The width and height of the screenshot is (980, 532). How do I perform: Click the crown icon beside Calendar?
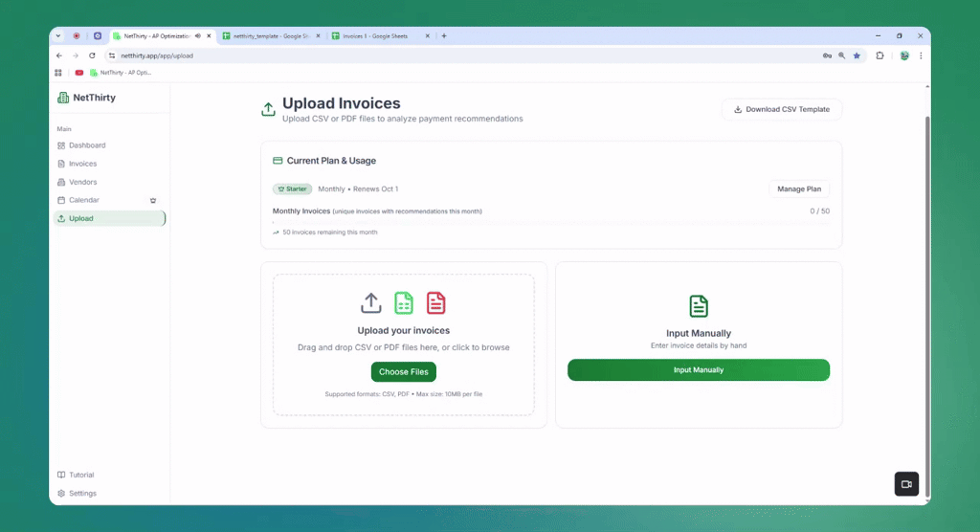coord(152,200)
